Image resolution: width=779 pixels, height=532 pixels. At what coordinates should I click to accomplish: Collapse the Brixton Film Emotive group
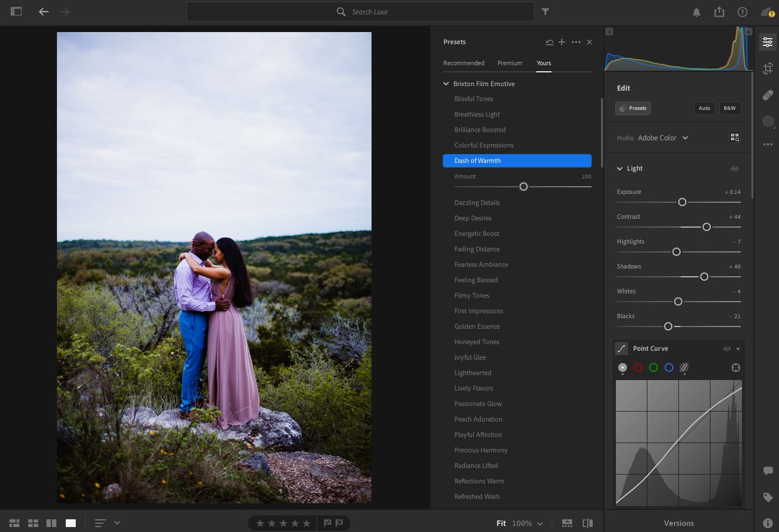(446, 84)
